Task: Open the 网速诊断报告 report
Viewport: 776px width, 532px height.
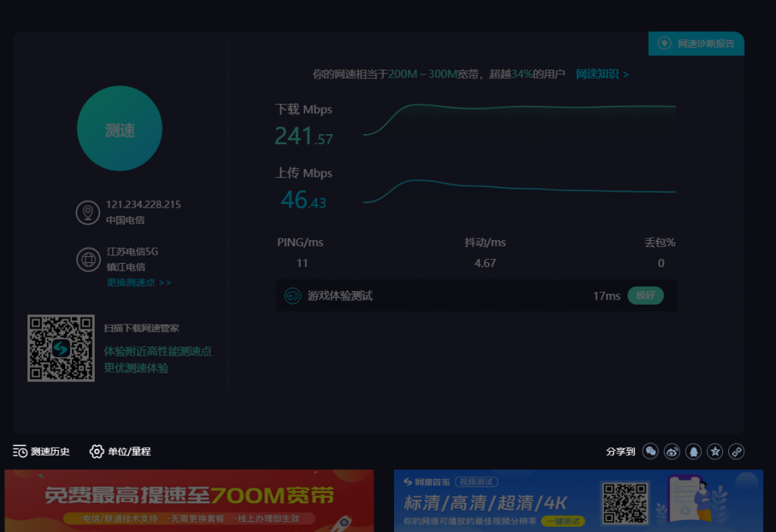Action: point(706,43)
